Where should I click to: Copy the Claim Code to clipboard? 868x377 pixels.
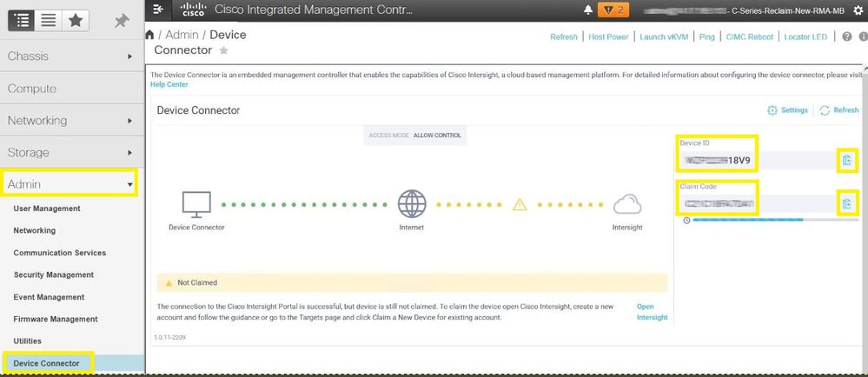(x=847, y=204)
